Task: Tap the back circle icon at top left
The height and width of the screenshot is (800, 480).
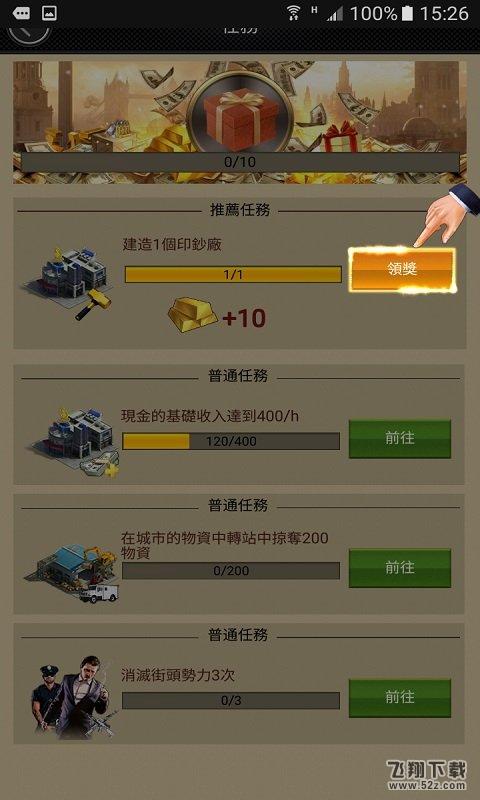Action: click(29, 32)
